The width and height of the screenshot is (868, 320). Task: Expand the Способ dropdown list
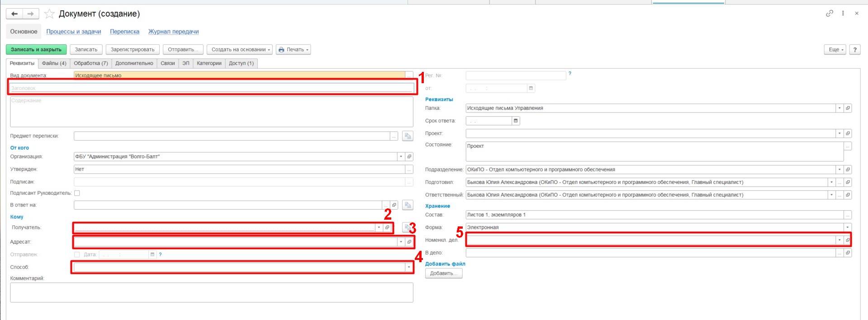[x=409, y=267]
